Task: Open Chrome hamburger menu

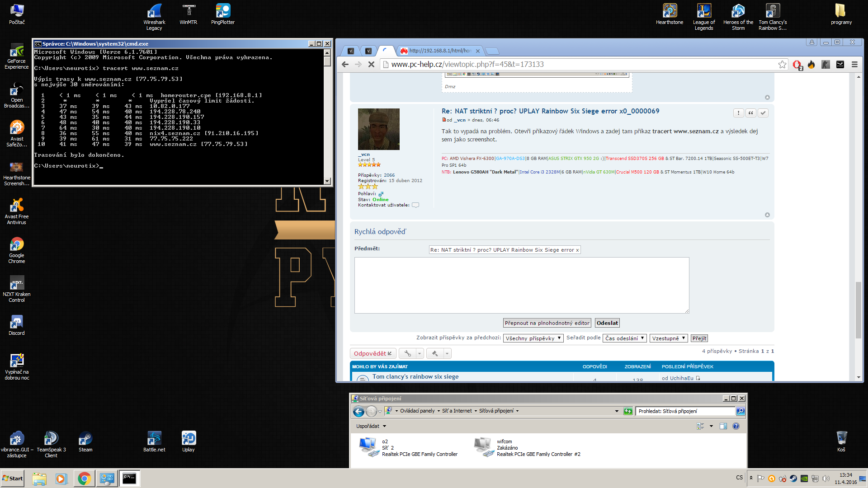Action: [x=854, y=65]
